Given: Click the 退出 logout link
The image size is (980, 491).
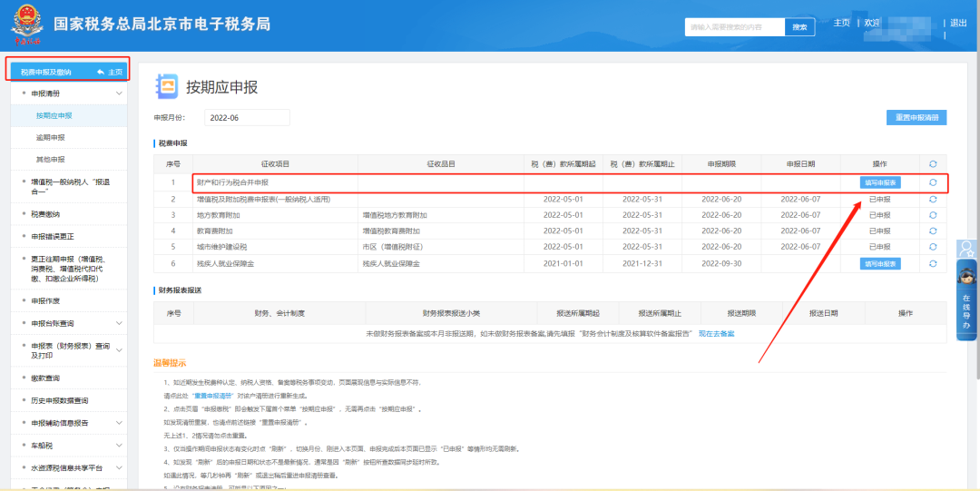Looking at the screenshot, I should (x=958, y=23).
